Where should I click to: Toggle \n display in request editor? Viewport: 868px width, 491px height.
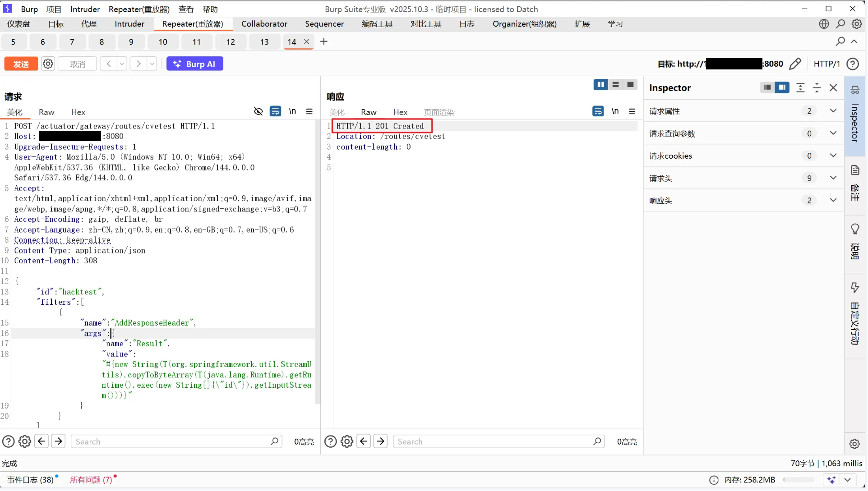tap(292, 111)
